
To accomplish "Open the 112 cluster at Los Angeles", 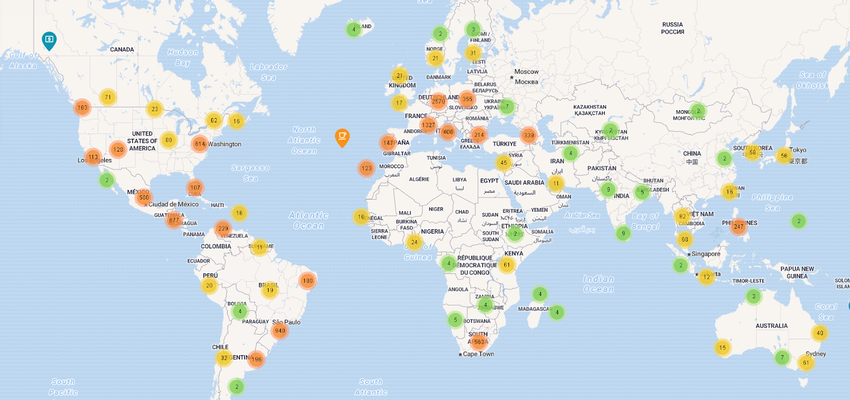I will click(93, 158).
